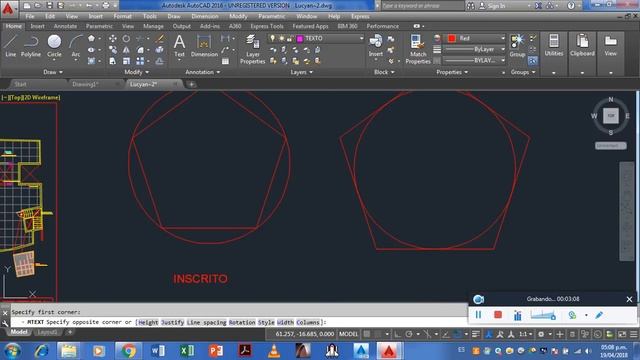
Task: Toggle Polar tracking in status bar
Action: click(409, 334)
